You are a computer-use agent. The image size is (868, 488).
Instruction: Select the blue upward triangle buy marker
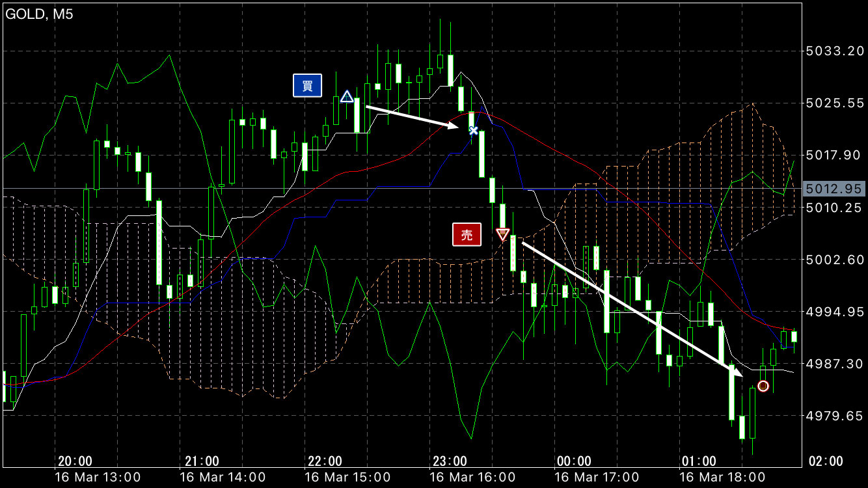tap(347, 97)
